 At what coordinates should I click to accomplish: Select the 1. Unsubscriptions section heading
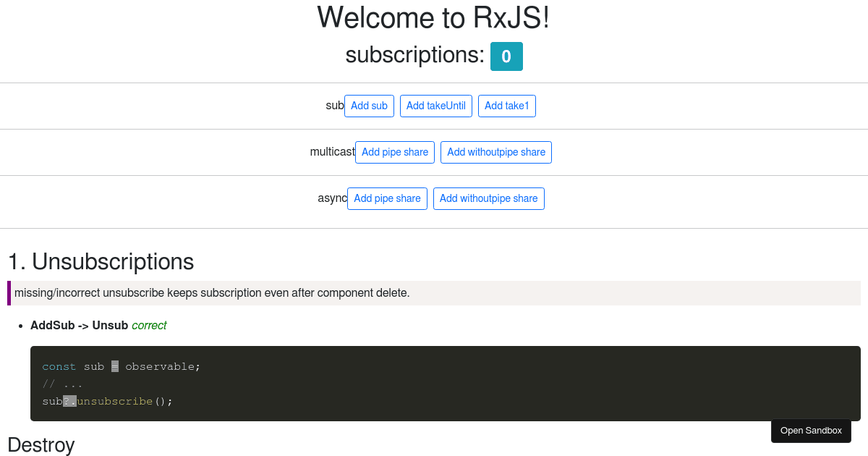tap(100, 262)
